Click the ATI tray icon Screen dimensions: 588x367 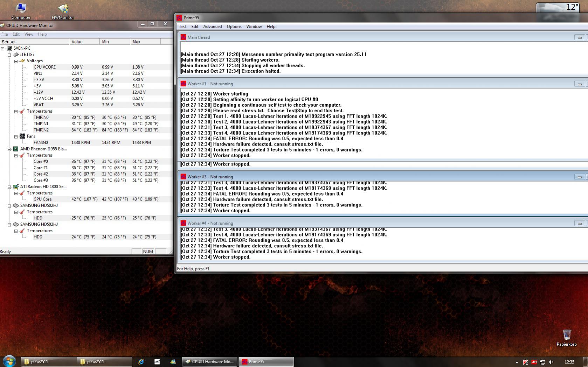(x=534, y=362)
